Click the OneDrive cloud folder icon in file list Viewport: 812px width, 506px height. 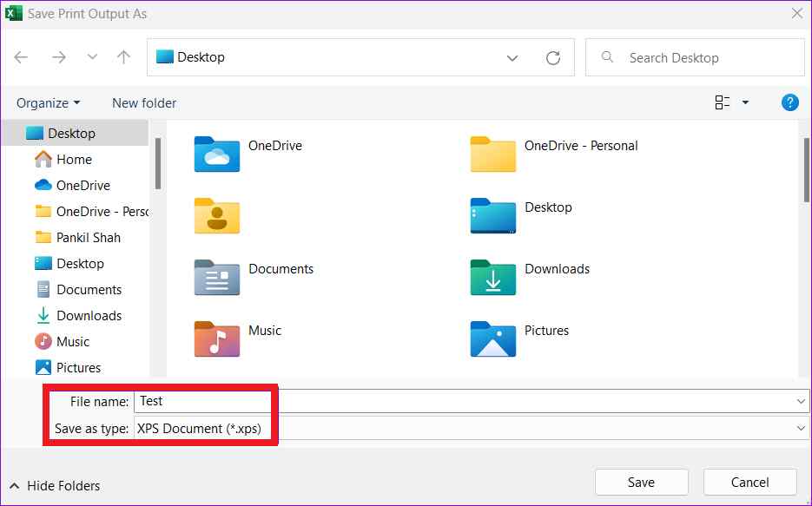[x=217, y=154]
